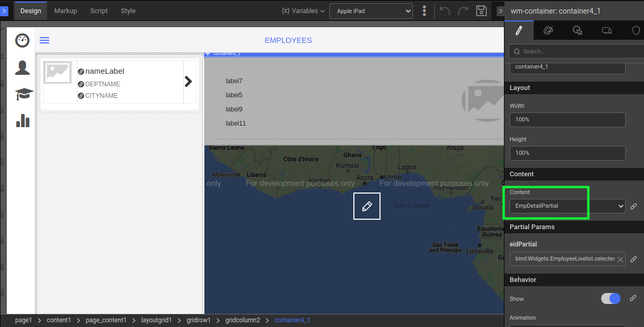Click the bar chart icon in left nav
644x327 pixels.
point(23,121)
